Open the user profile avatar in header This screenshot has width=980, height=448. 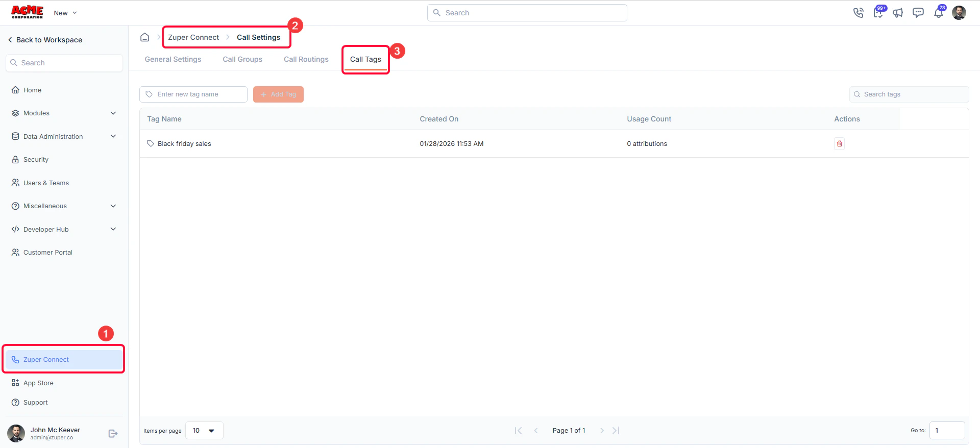coord(959,13)
